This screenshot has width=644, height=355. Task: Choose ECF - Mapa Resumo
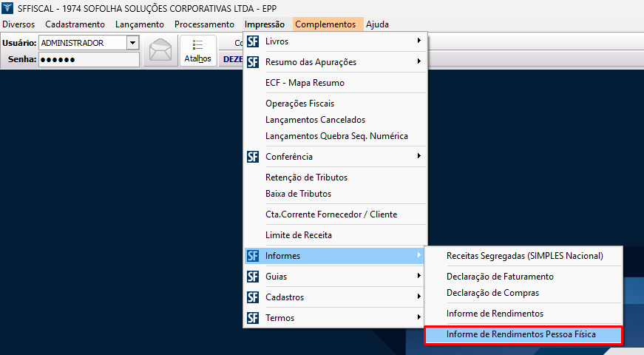tap(305, 83)
